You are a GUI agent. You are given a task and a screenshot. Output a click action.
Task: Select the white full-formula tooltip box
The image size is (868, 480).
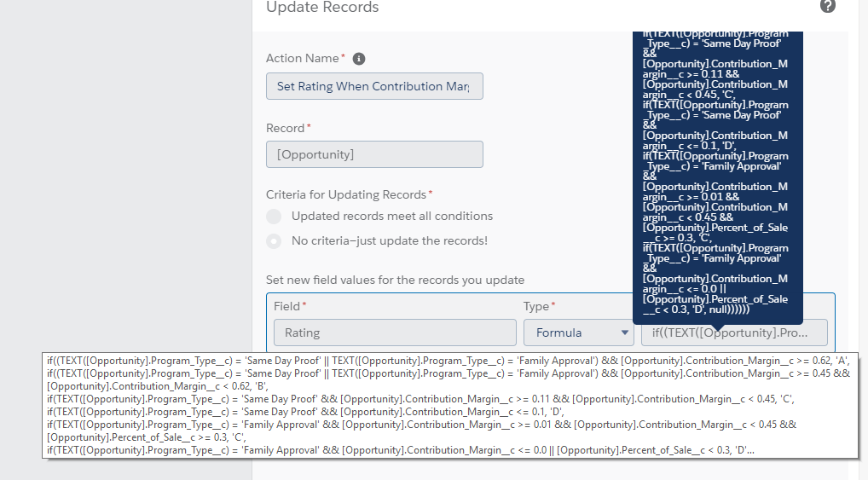coord(450,405)
